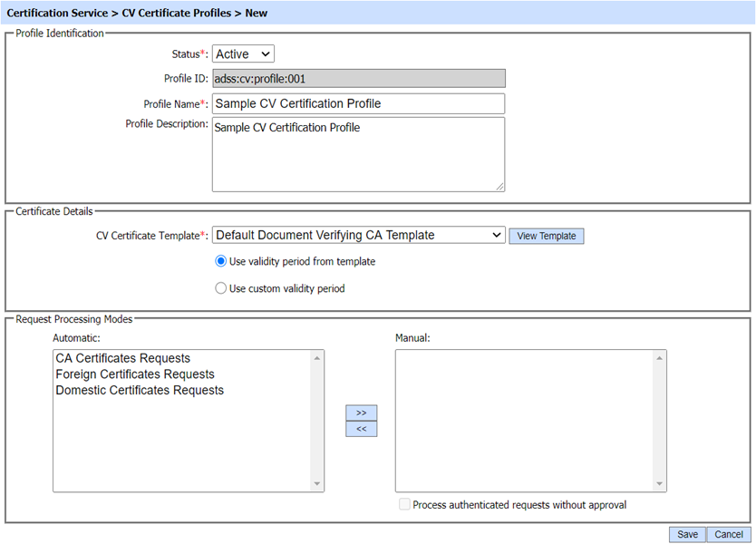Click Manual list scrollbar down arrow

click(659, 484)
